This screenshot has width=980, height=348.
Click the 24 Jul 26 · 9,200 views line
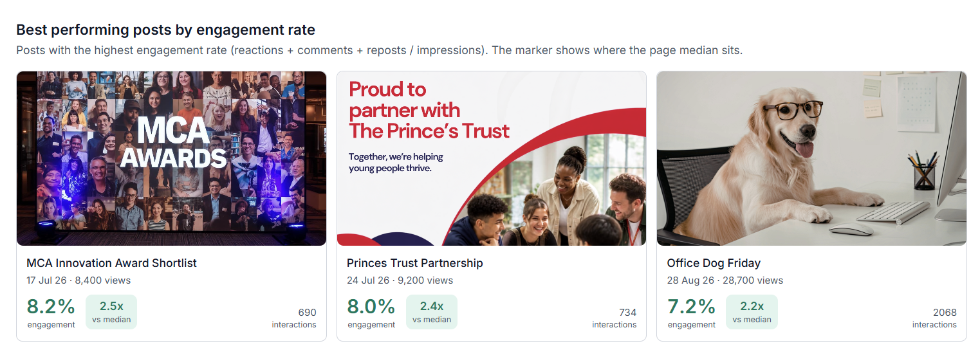pos(400,280)
